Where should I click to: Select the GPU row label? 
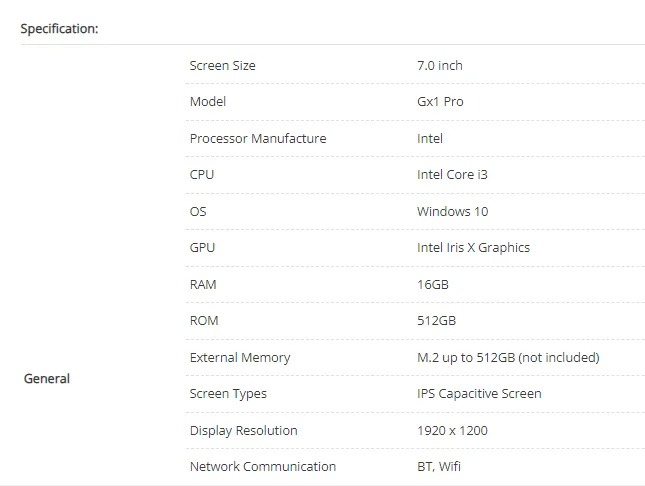tap(202, 248)
